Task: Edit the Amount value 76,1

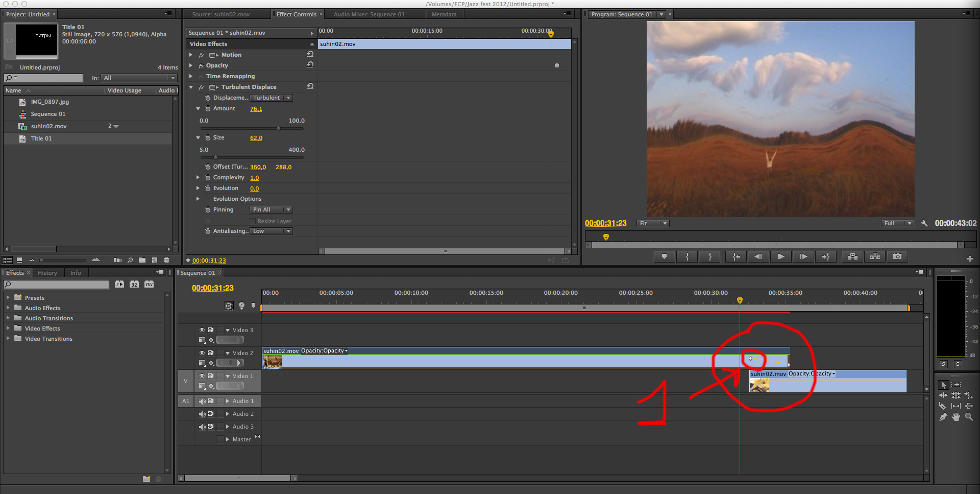Action: tap(256, 109)
